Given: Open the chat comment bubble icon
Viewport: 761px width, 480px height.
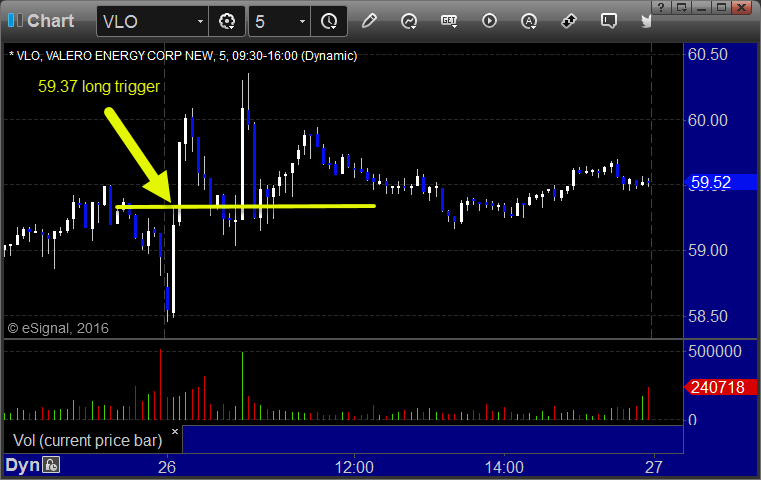Looking at the screenshot, I should point(609,21).
